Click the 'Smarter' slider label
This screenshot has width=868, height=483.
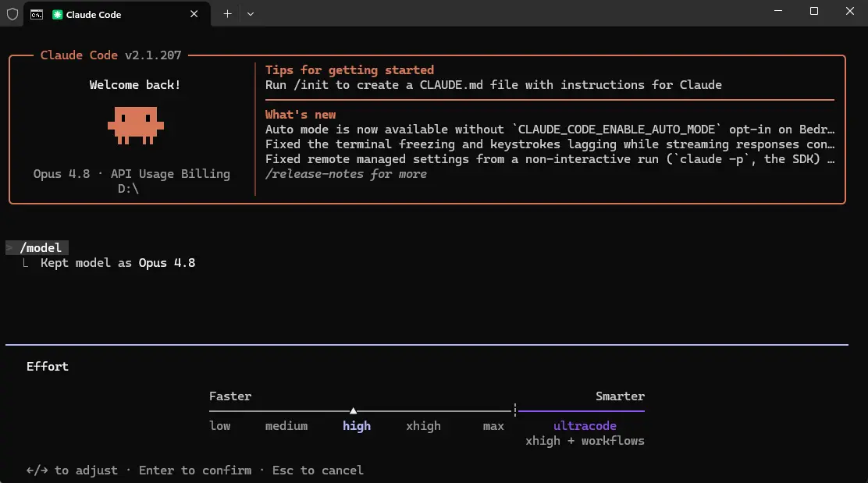(620, 396)
